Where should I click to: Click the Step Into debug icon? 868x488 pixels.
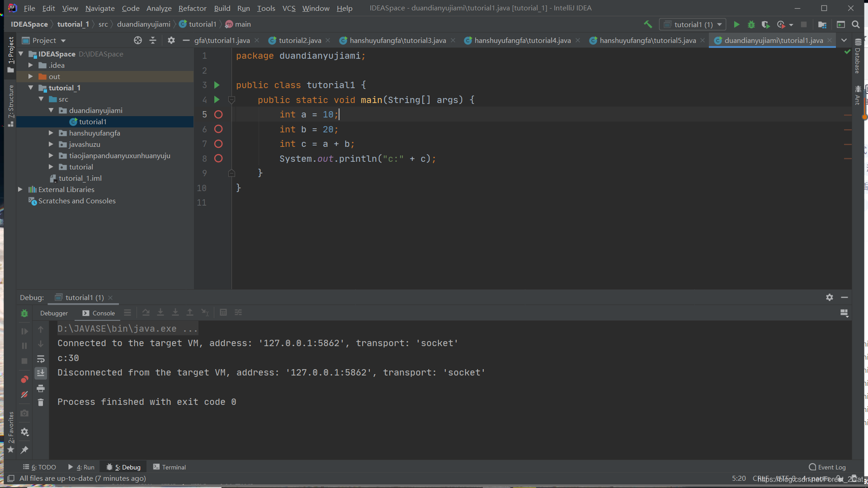pos(161,312)
